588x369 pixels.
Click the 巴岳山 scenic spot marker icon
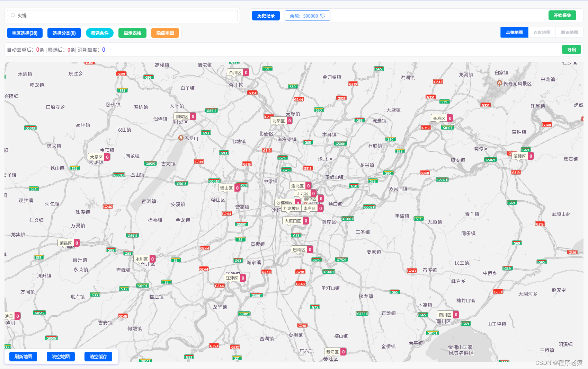pos(180,138)
